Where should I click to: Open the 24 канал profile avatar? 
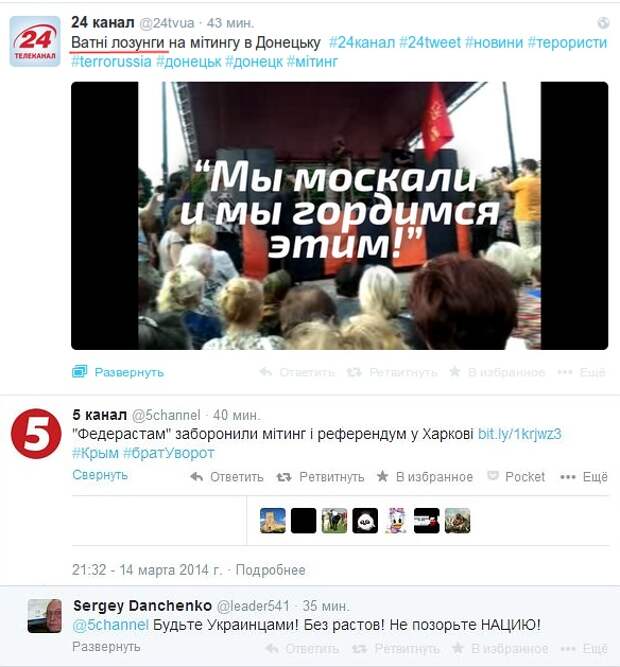(35, 41)
